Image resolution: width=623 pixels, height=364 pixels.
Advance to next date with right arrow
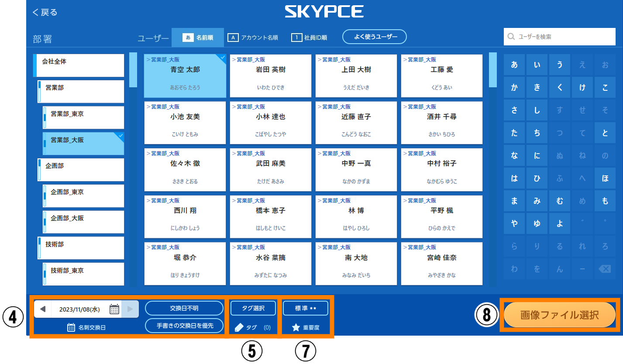coord(130,309)
